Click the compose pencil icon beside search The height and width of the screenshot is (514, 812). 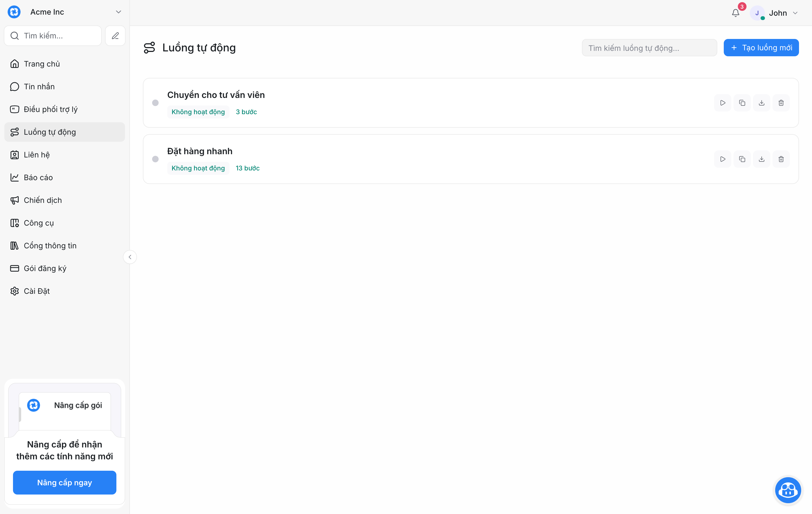[x=115, y=36]
